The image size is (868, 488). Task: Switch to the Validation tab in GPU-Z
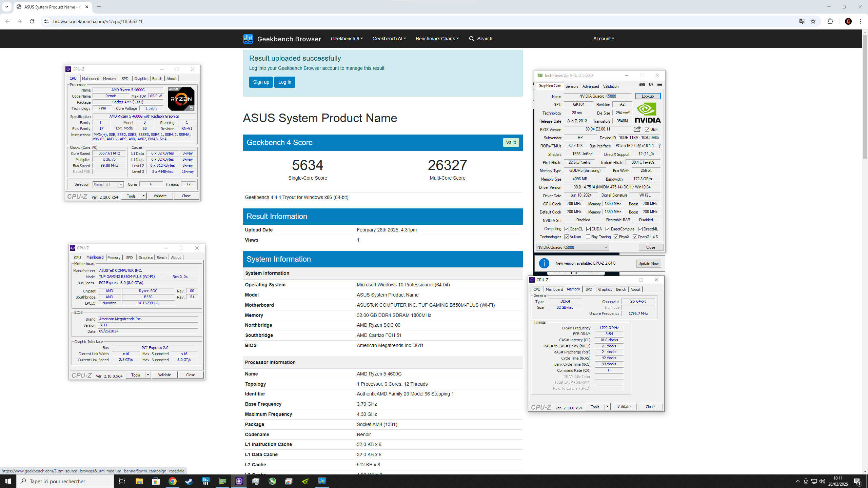(611, 86)
